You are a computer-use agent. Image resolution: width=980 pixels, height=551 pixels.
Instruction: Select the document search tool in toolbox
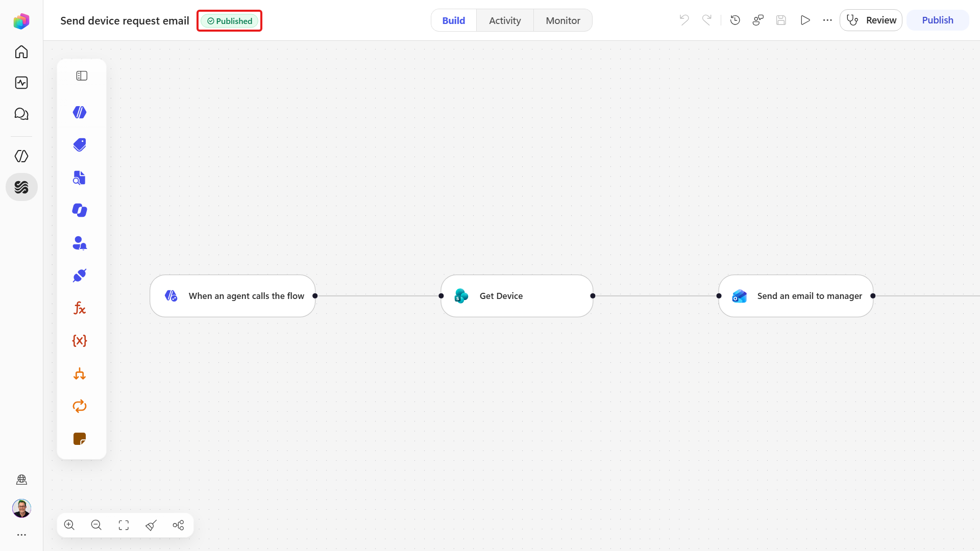point(80,178)
